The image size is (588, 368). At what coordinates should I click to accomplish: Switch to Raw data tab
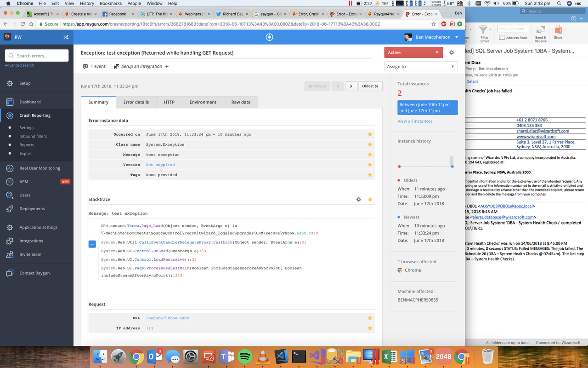coord(241,102)
